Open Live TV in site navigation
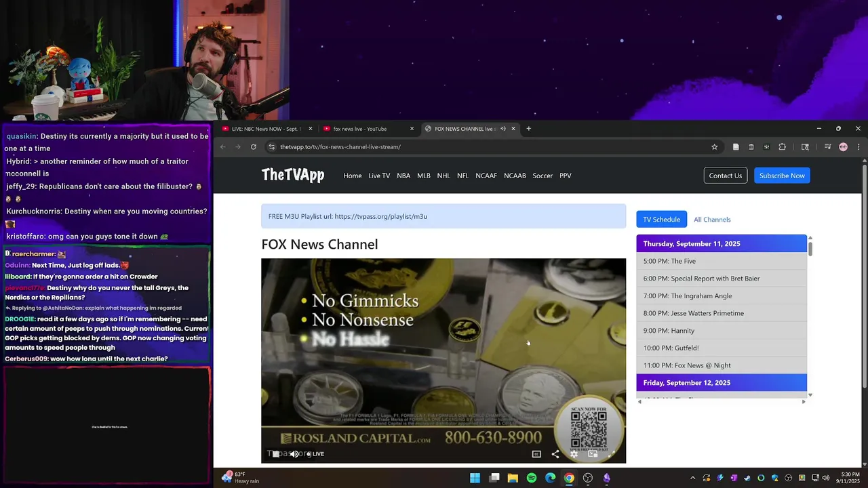The height and width of the screenshot is (488, 868). coord(379,176)
